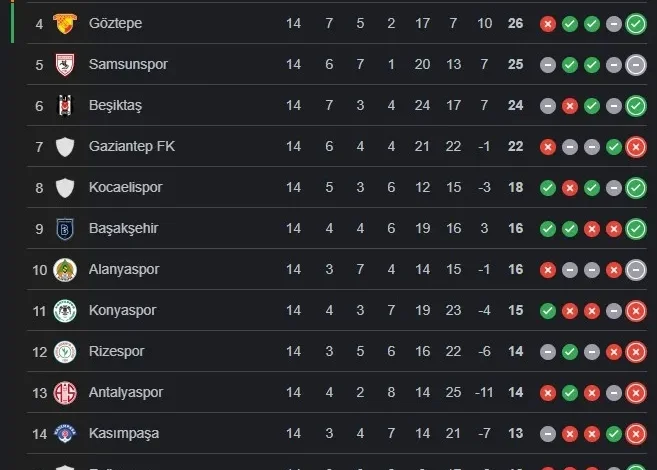The width and height of the screenshot is (657, 470).
Task: Click the Kasımpaşa club crest
Action: (x=65, y=433)
